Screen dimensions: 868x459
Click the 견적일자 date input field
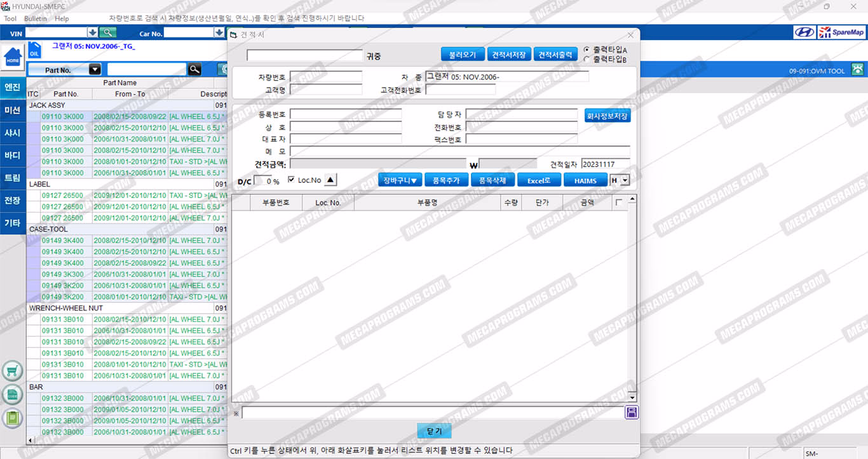605,164
